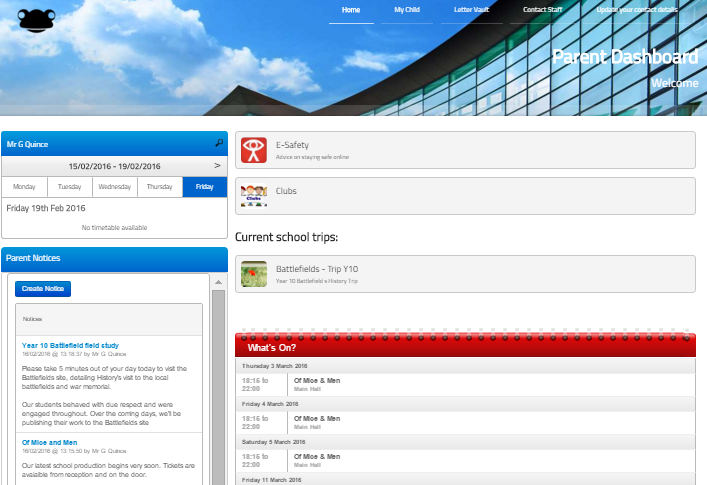Click the date range 15/02/2016 - 19/02/2016
This screenshot has height=485, width=707.
(115, 166)
